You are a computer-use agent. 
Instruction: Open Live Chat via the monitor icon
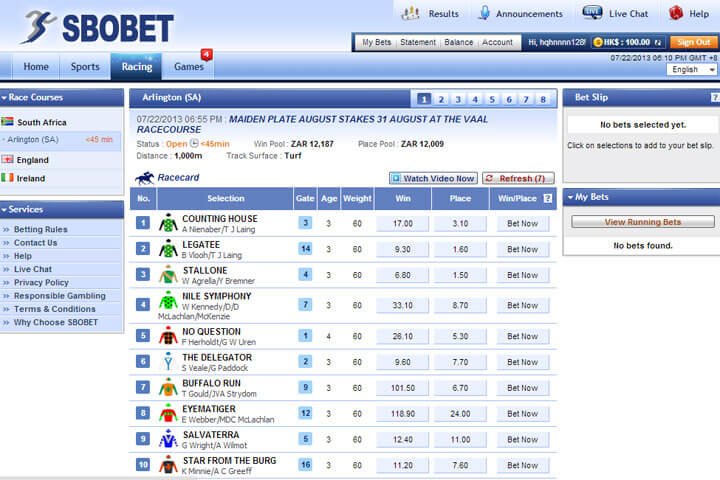593,13
